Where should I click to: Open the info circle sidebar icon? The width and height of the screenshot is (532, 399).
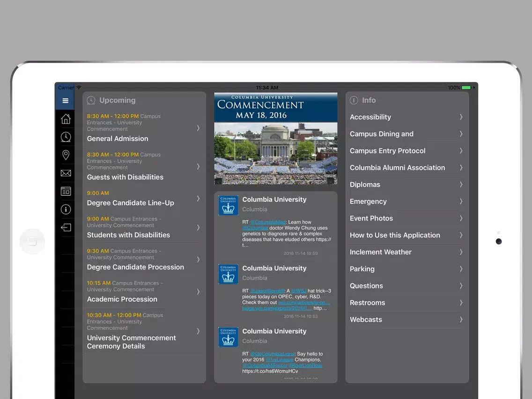66,209
